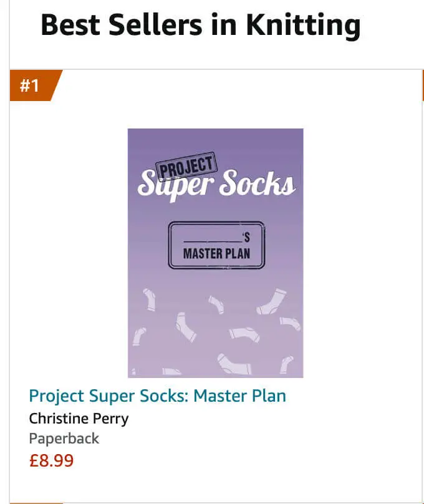The image size is (424, 504).
Task: Select the price shown in red
Action: tap(51, 460)
